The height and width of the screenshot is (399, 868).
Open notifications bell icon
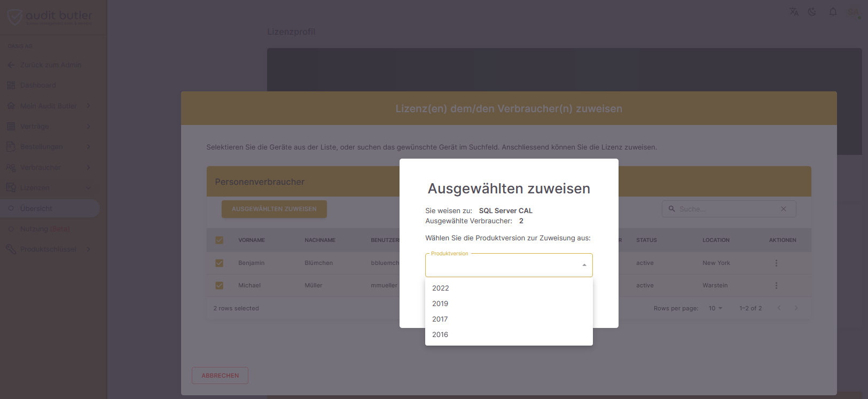click(833, 12)
